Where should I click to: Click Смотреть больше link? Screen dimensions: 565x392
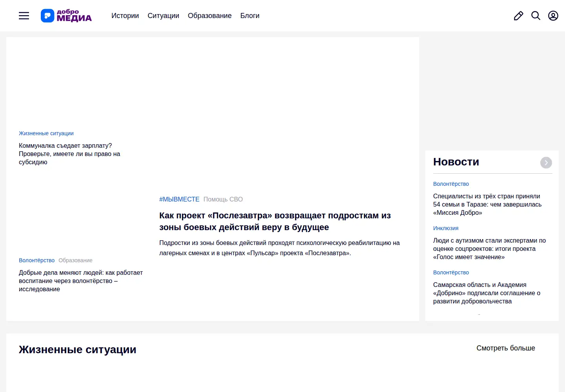click(506, 348)
